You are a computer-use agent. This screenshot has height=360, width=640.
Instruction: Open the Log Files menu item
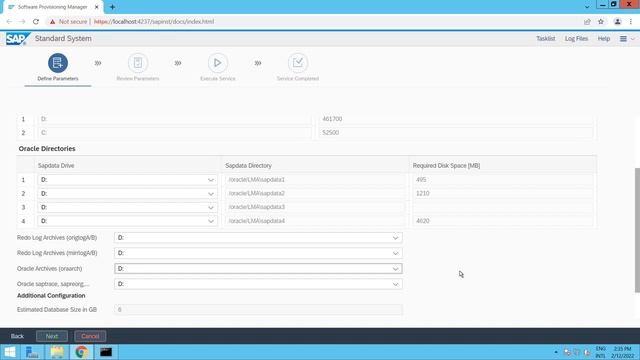(x=576, y=39)
